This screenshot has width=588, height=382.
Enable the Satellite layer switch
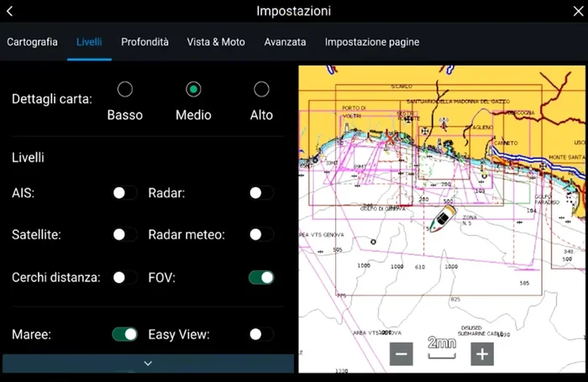[125, 235]
